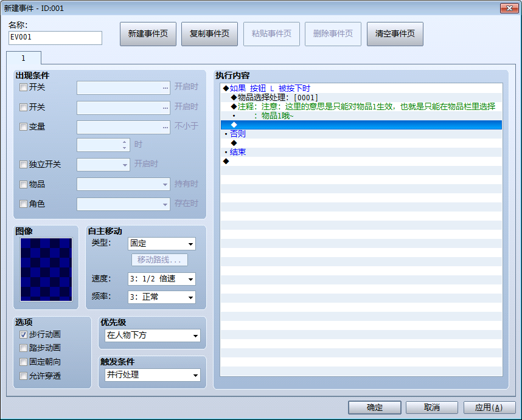The height and width of the screenshot is (420, 522).
Task: Check the 允许穿透 option
Action: coord(23,376)
